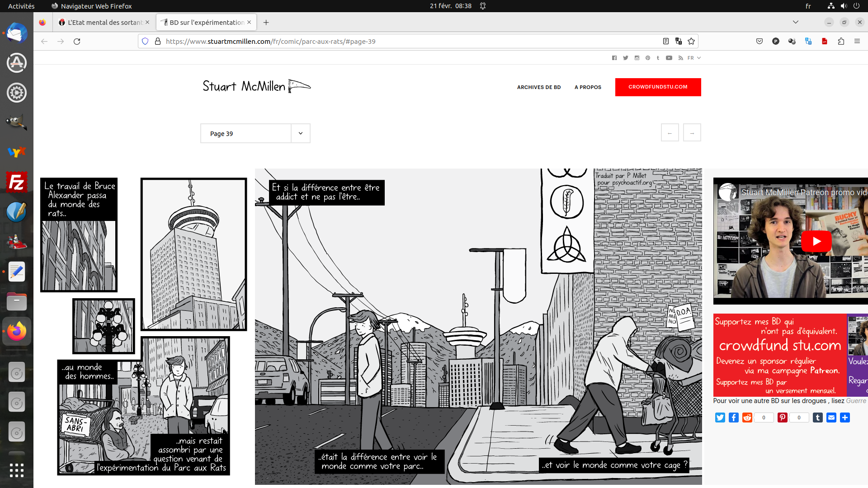This screenshot has width=868, height=488.
Task: Open the A PROPOS menu item
Action: [x=588, y=87]
